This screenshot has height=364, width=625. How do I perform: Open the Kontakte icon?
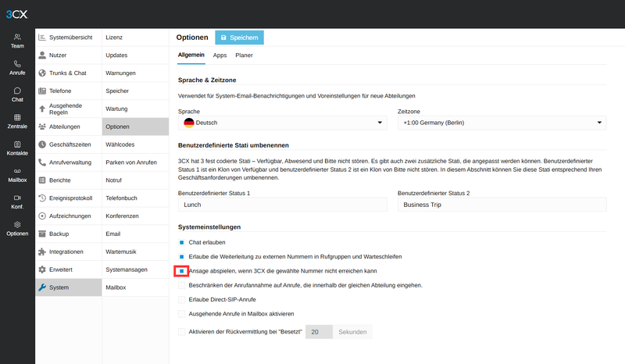point(17,145)
